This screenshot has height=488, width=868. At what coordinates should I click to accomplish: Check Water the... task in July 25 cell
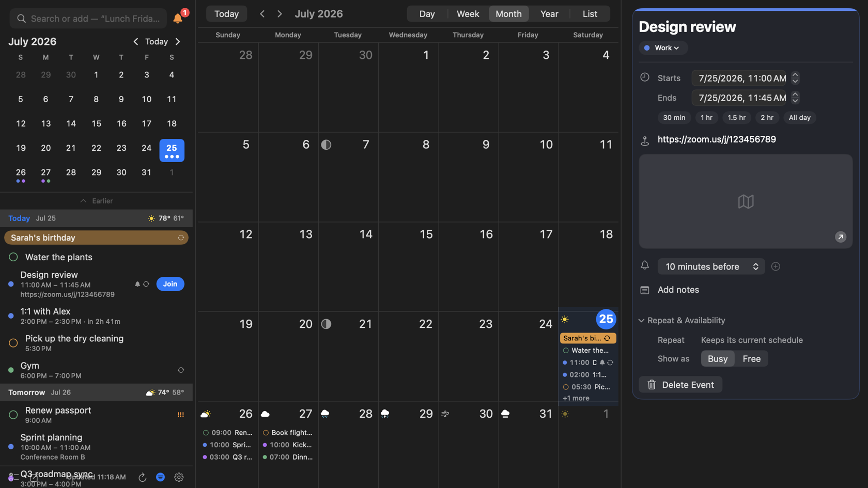click(566, 350)
